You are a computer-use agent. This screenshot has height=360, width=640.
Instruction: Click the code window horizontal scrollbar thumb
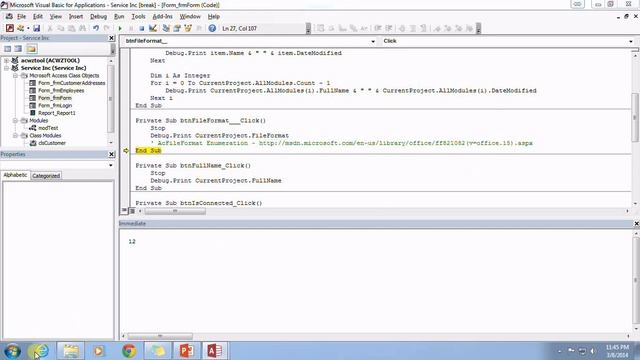(175, 211)
